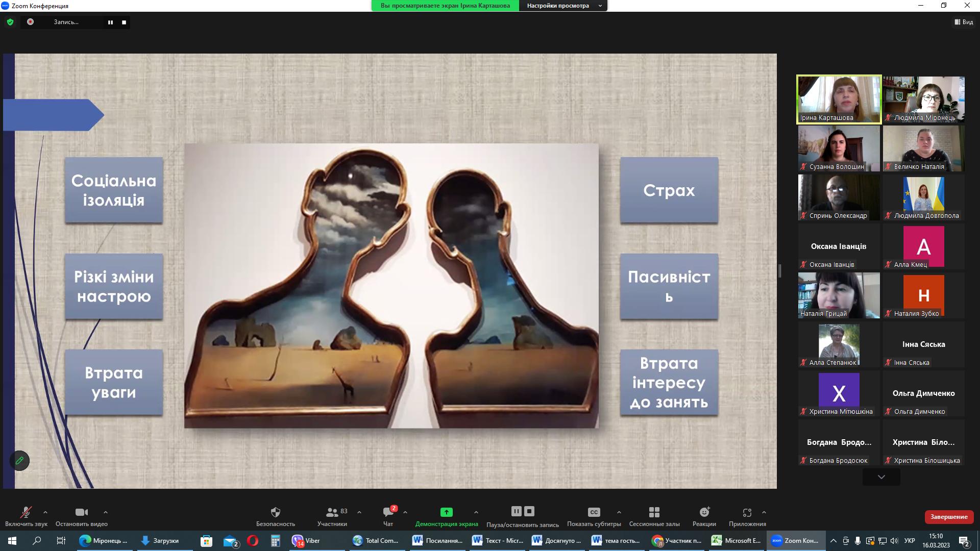This screenshot has width=980, height=551.
Task: Pause the recording in top bar
Action: click(x=110, y=22)
